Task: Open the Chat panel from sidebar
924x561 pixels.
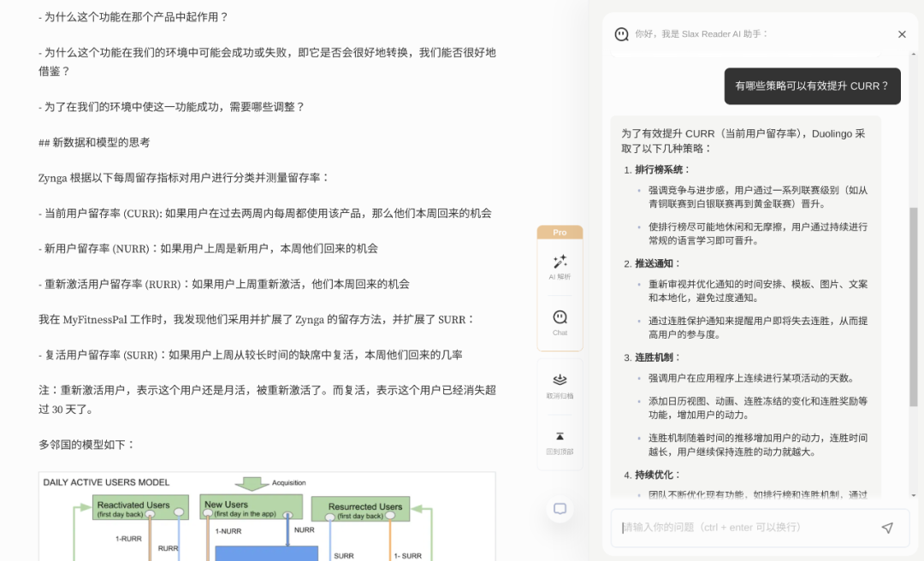Action: 560,323
